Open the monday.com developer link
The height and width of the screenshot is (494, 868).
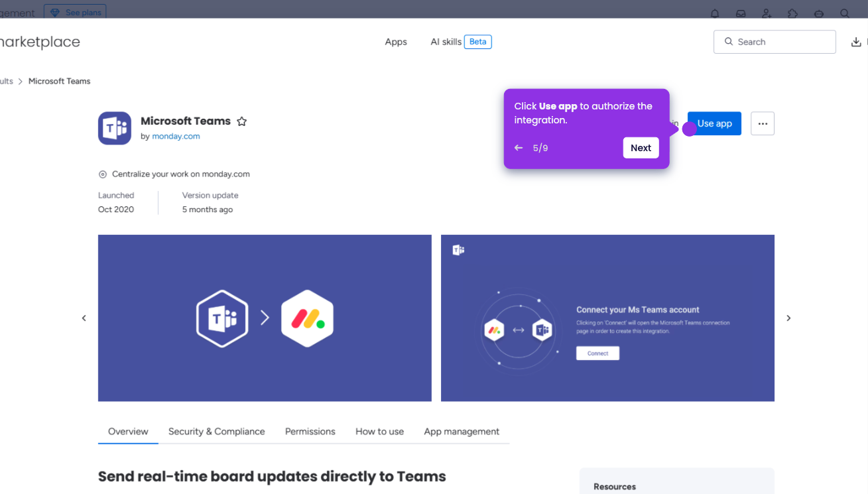pos(176,137)
